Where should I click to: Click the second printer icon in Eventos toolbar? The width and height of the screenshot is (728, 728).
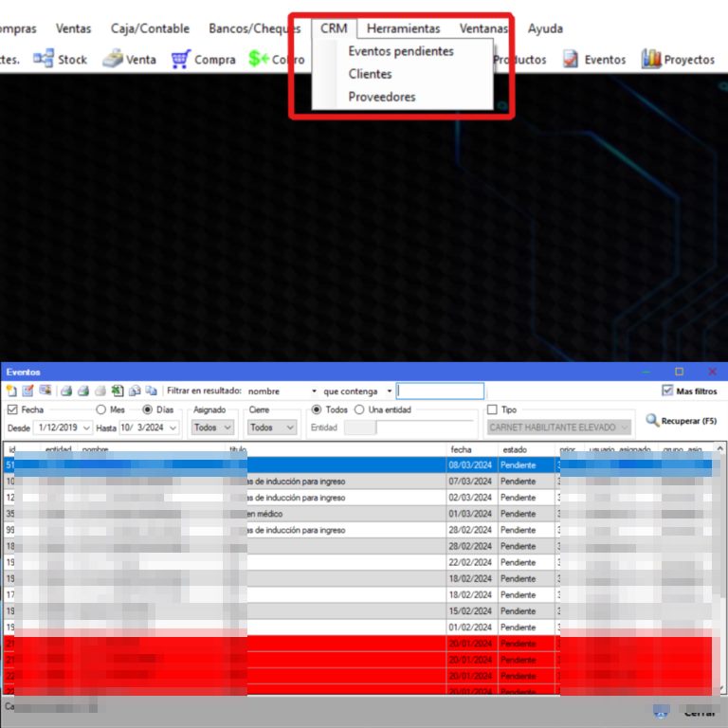[83, 391]
